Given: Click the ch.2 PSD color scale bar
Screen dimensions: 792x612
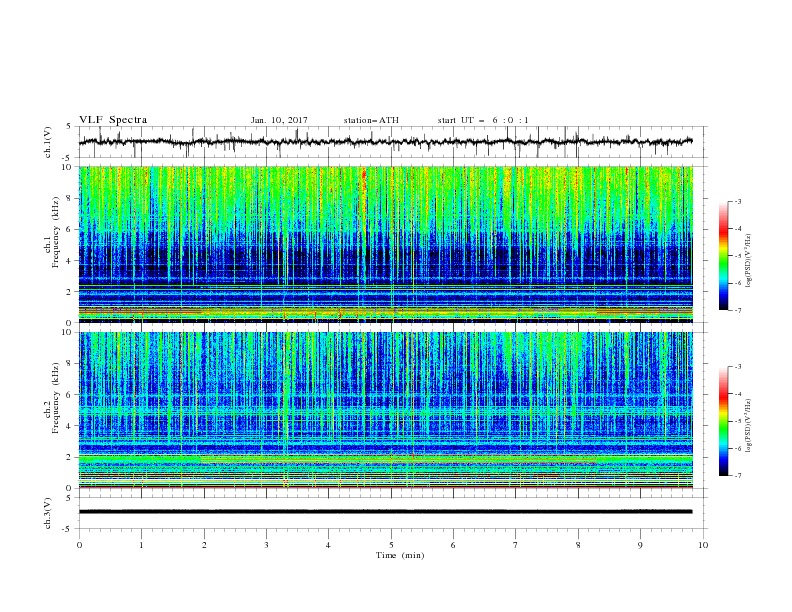Looking at the screenshot, I should [x=723, y=421].
